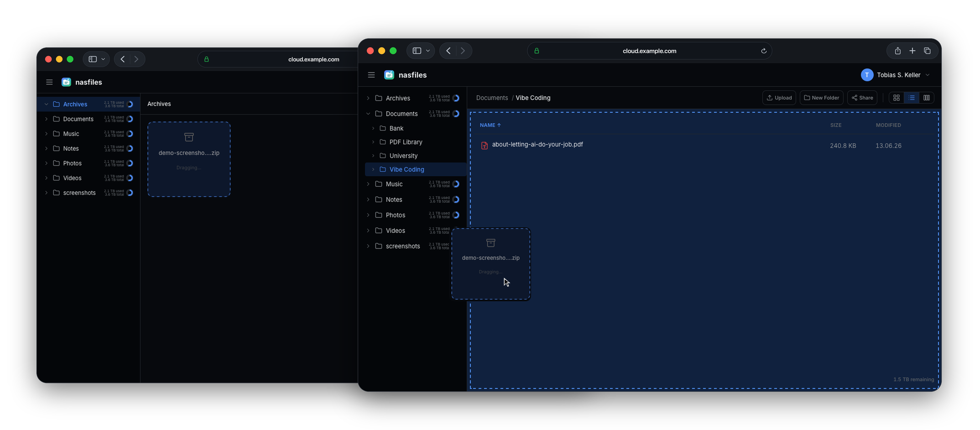Open file about-letting-ai-do-your-job.pdf

(537, 144)
